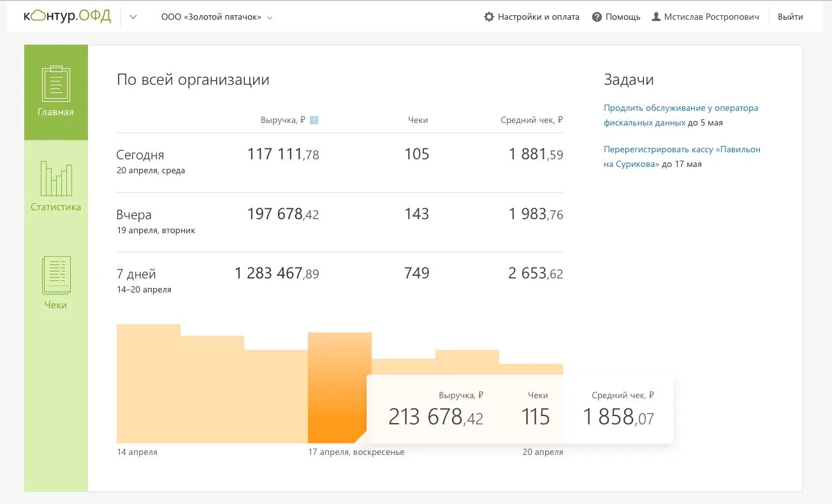Open the Помощь help link
832x504 pixels.
pos(622,17)
